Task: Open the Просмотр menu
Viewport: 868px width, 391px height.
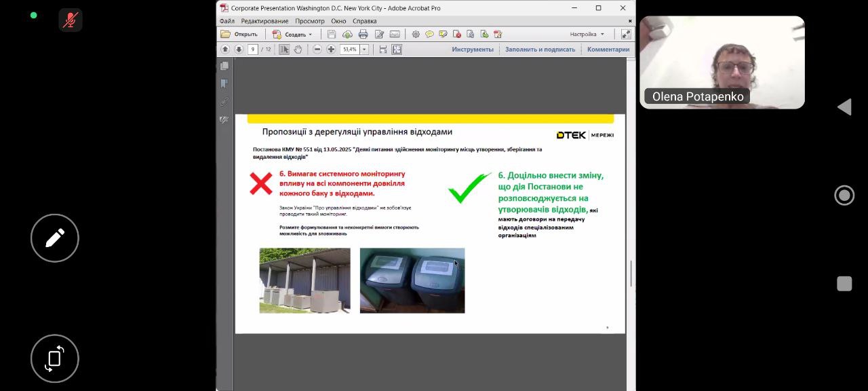Action: tap(309, 21)
